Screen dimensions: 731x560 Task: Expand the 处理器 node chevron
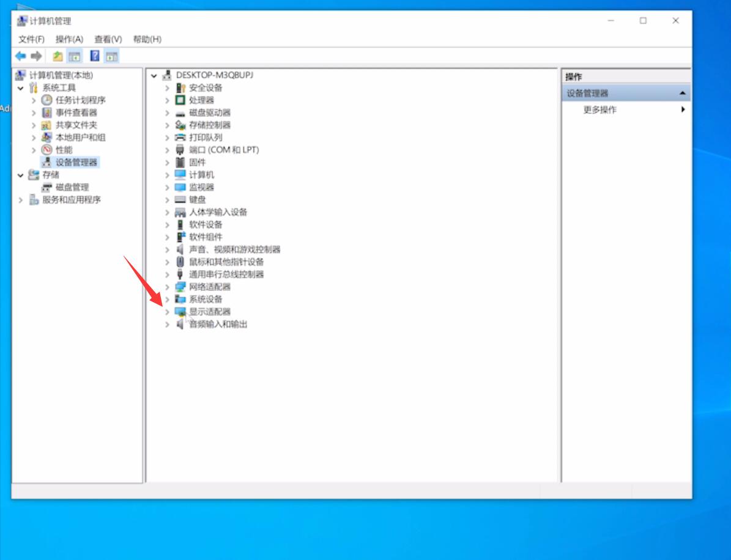(168, 100)
